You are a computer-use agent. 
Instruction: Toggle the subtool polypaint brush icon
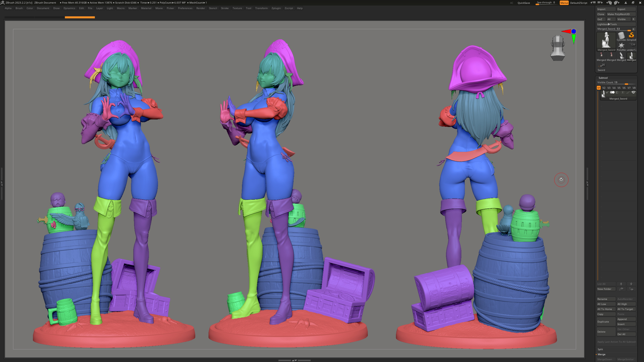tap(628, 93)
